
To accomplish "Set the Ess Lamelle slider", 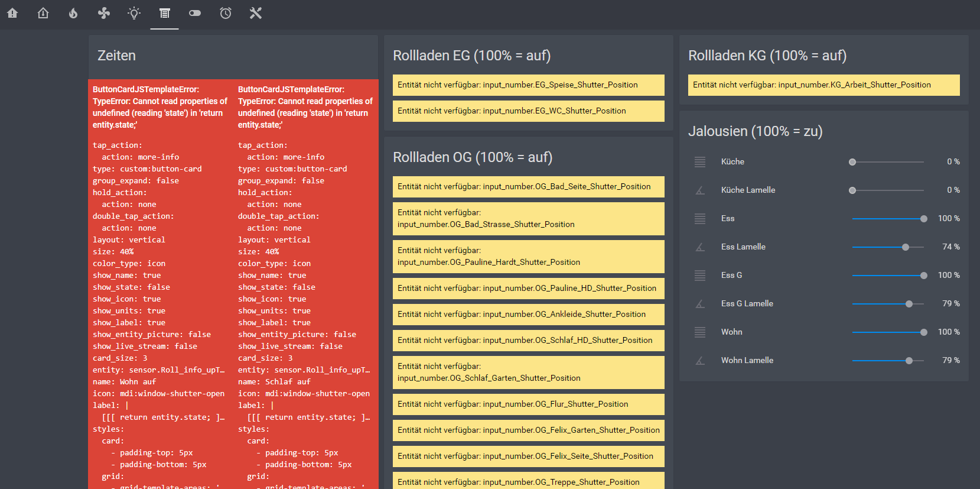I will pos(888,247).
